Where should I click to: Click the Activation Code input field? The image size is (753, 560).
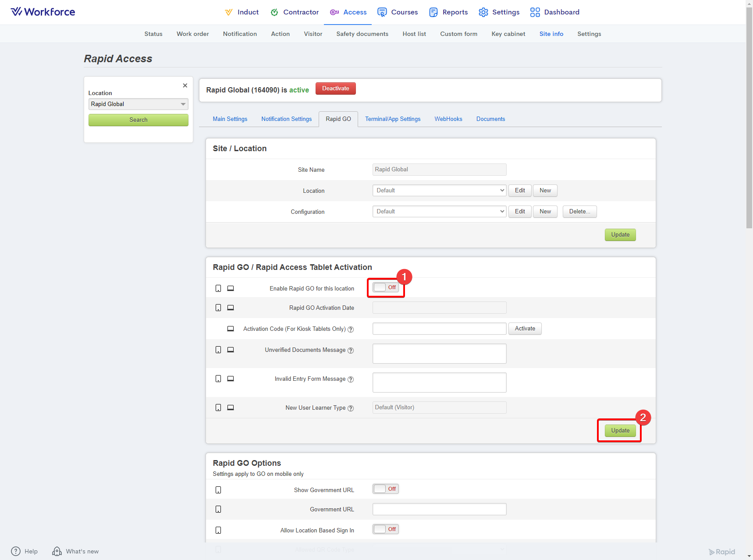pyautogui.click(x=440, y=329)
